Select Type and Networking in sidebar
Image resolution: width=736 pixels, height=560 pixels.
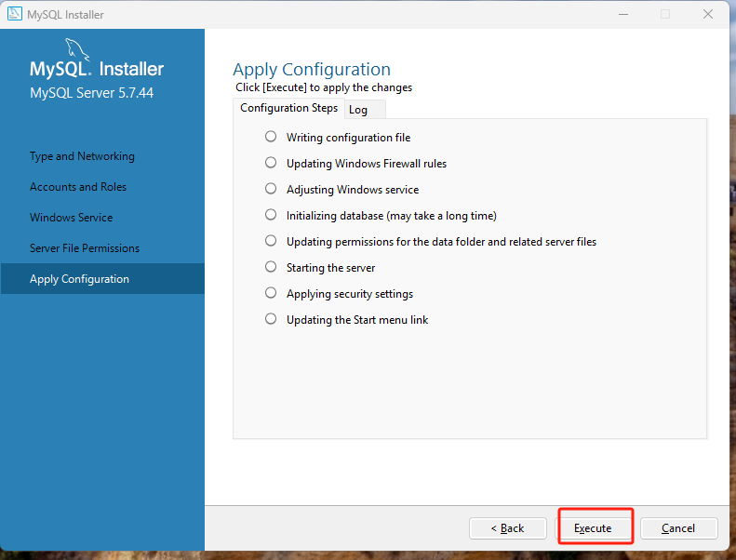point(82,156)
